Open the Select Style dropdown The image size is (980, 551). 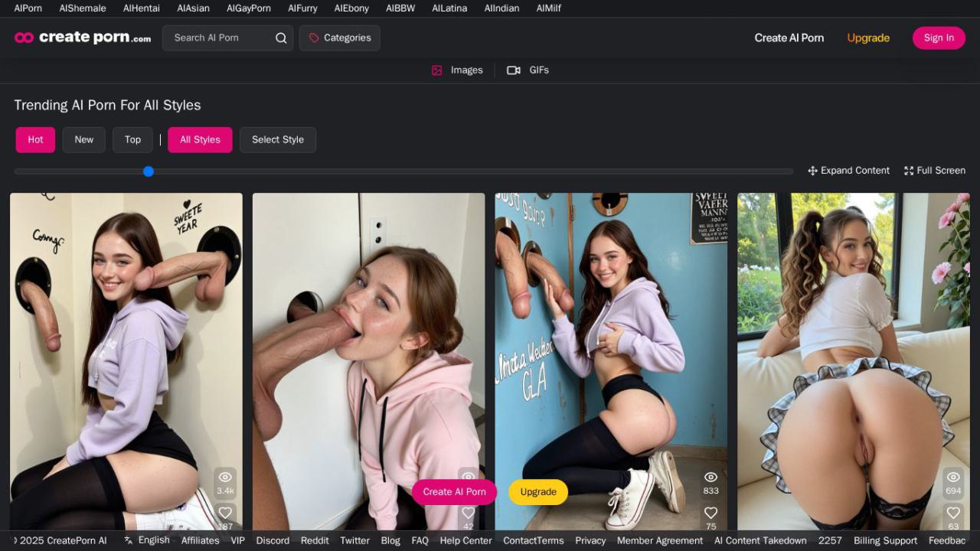pos(278,139)
